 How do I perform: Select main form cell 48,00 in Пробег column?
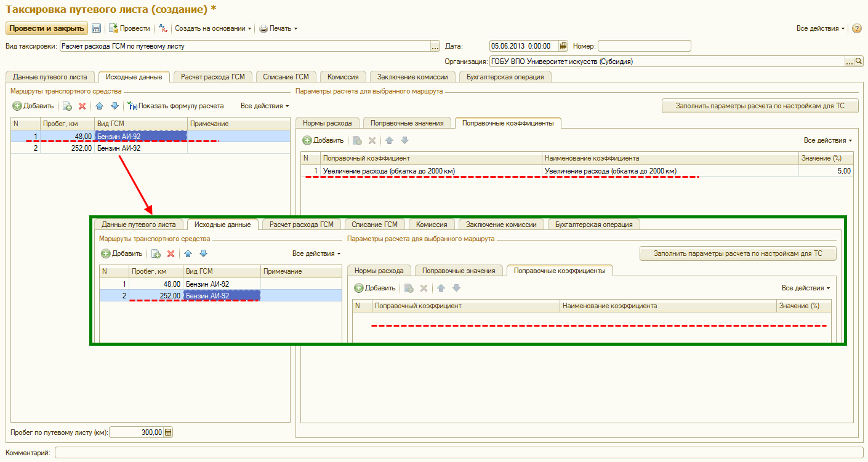[x=68, y=136]
